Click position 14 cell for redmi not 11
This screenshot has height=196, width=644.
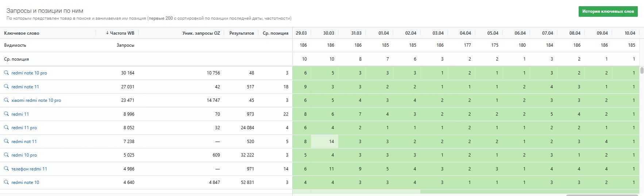pyautogui.click(x=331, y=142)
